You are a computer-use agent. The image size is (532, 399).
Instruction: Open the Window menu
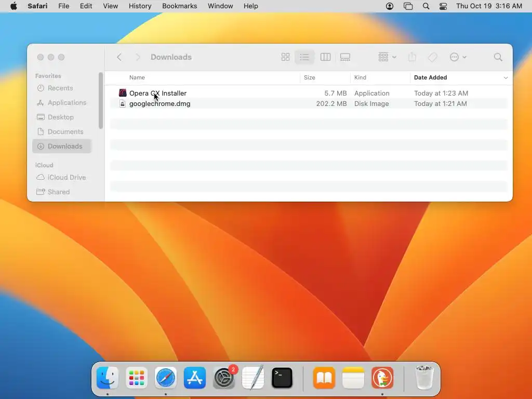[x=220, y=6]
